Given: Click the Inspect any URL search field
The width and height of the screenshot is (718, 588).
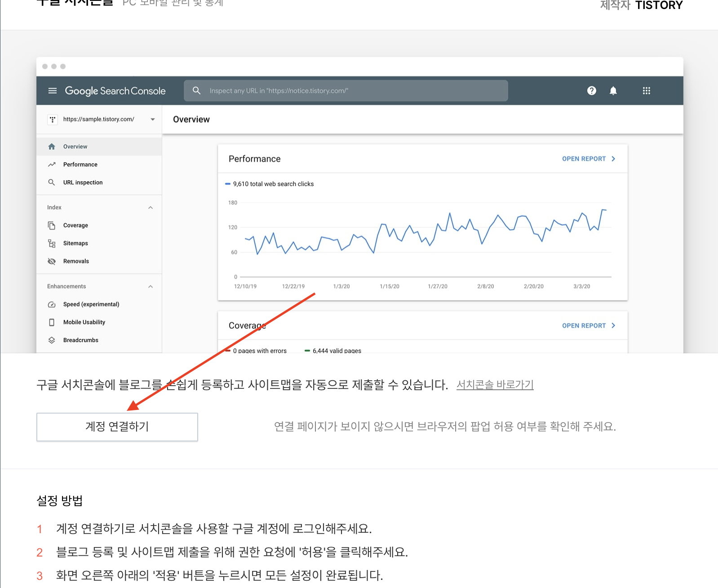Looking at the screenshot, I should 346,91.
